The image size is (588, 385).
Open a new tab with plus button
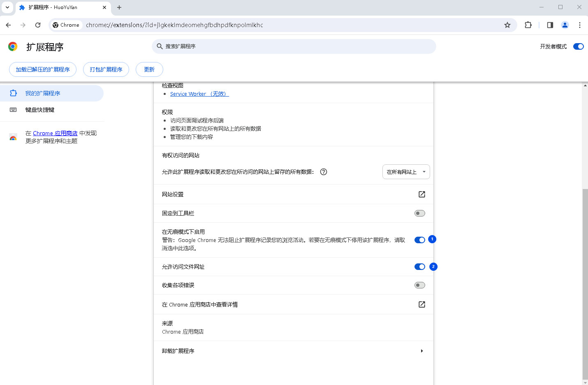pyautogui.click(x=119, y=7)
